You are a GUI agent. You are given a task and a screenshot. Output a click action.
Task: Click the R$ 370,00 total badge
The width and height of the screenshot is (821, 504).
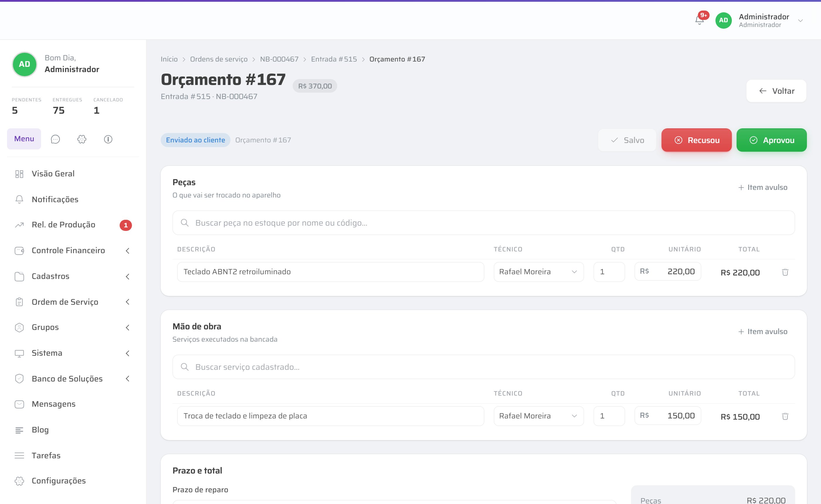tap(315, 86)
